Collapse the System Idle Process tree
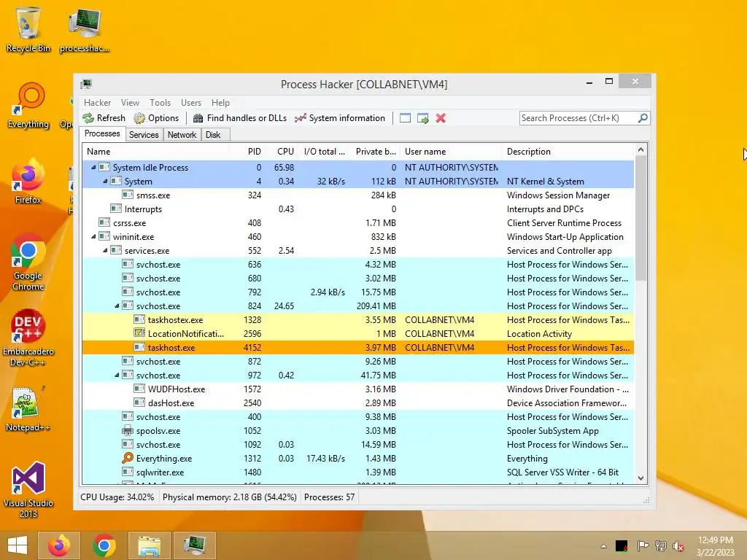Viewport: 747px width, 560px height. [x=93, y=167]
